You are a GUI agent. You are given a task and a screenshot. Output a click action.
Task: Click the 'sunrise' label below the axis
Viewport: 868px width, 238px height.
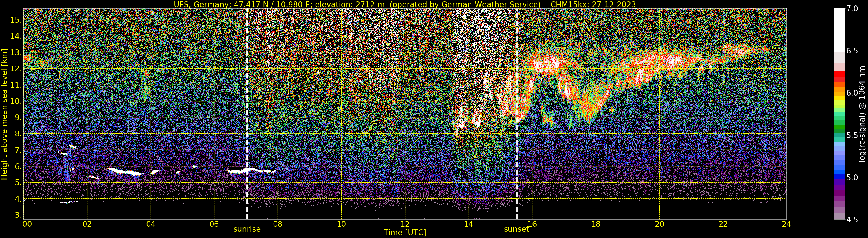tap(247, 229)
